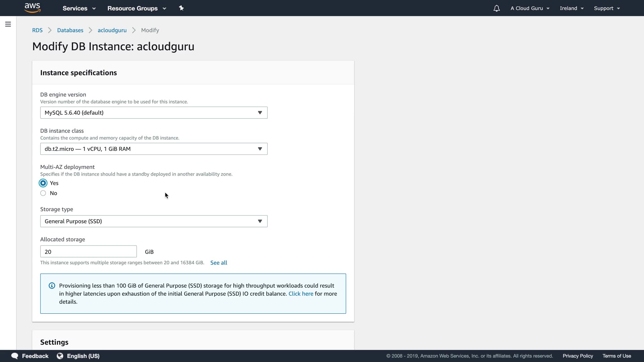Open the A Cloud Guru account menu
This screenshot has height=362, width=644.
[x=530, y=8]
